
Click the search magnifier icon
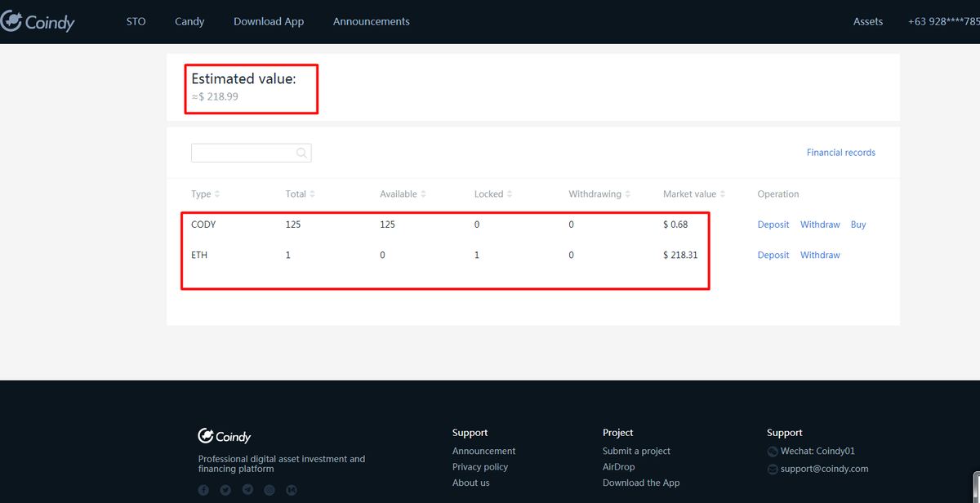pyautogui.click(x=301, y=153)
